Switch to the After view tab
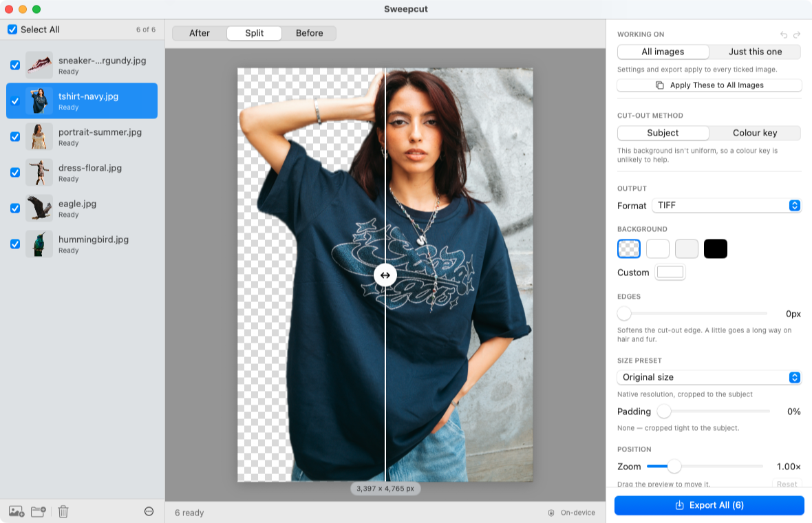This screenshot has height=523, width=812. coord(200,33)
